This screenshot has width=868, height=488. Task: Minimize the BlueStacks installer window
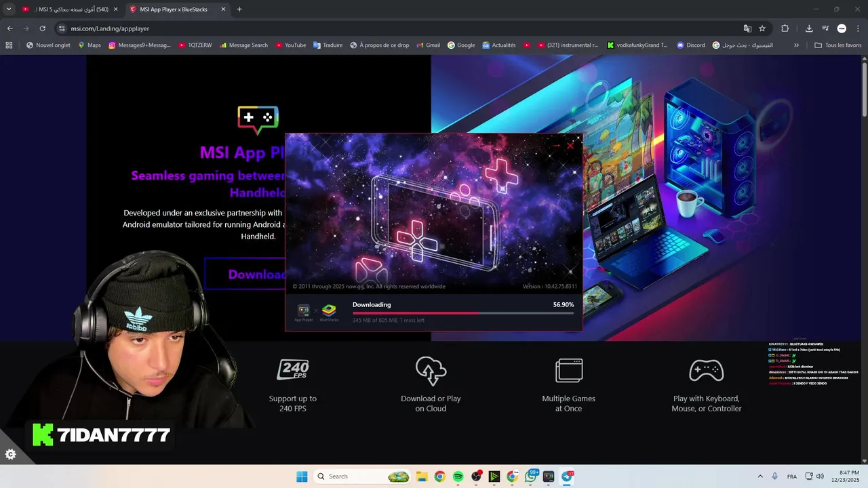click(x=556, y=145)
